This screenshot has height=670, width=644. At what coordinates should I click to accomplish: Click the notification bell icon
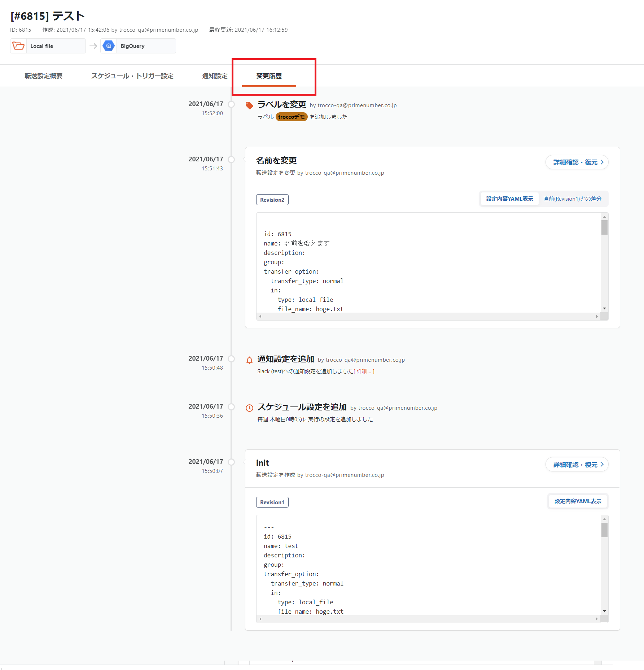(x=249, y=360)
